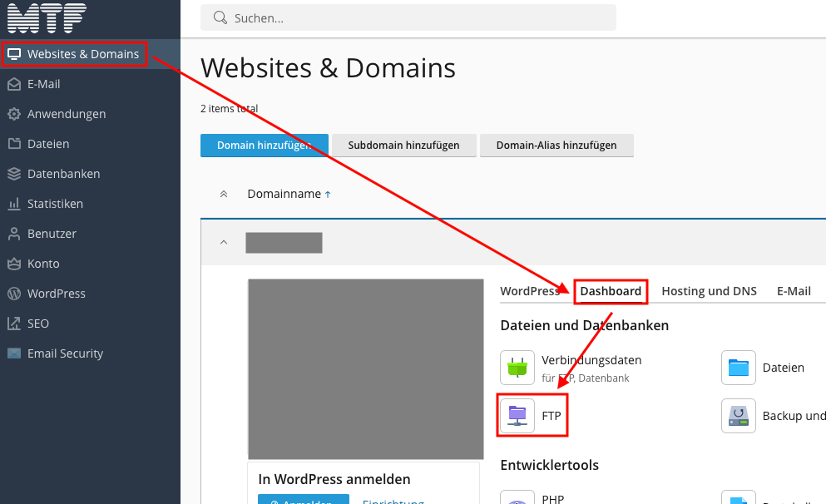The width and height of the screenshot is (826, 504).
Task: Open Anwendungen in the sidebar
Action: (x=66, y=114)
